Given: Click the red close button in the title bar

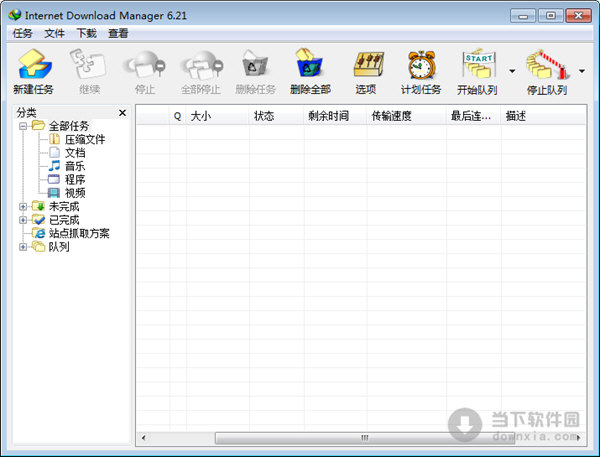Looking at the screenshot, I should coord(578,16).
